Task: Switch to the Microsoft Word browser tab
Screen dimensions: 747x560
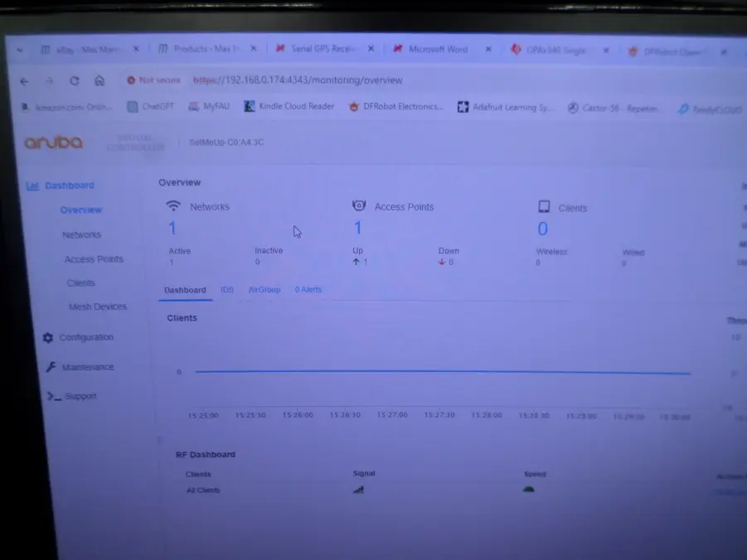Action: pos(437,50)
